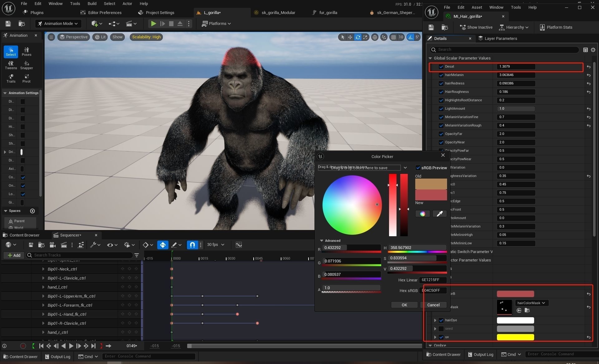Click the eyedropper in Color Picker
Viewport: 599px width, 364px height.
click(x=439, y=214)
